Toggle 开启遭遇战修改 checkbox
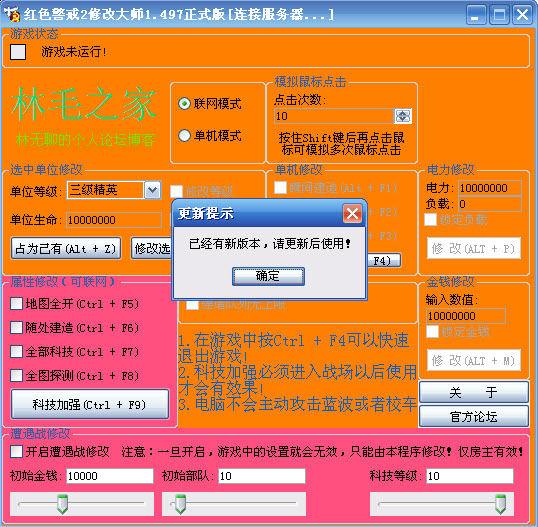 16,452
